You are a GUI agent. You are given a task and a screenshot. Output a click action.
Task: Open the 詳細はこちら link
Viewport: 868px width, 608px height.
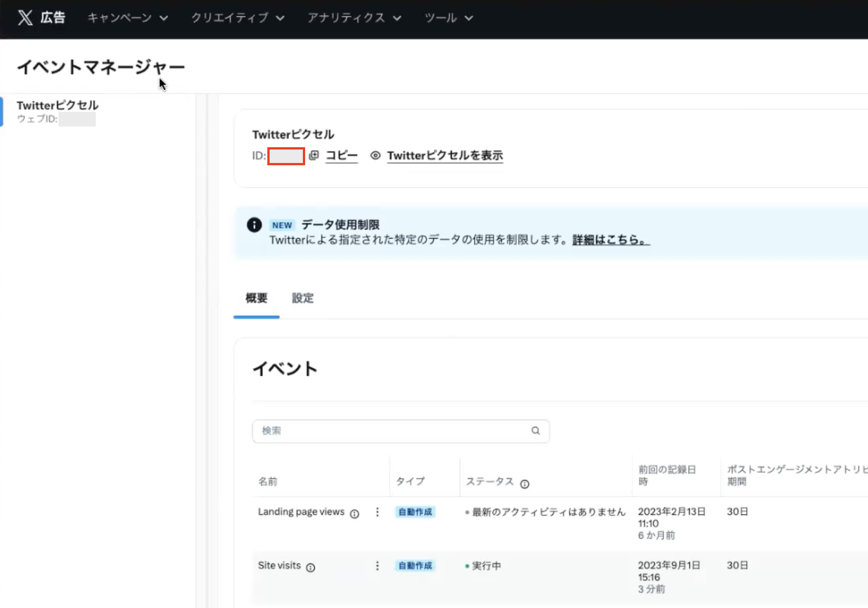(611, 240)
